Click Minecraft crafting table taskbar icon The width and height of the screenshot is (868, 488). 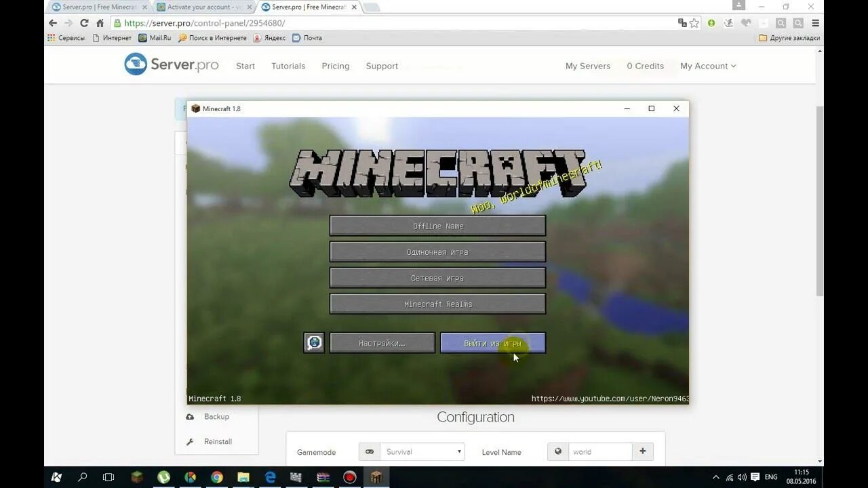376,477
